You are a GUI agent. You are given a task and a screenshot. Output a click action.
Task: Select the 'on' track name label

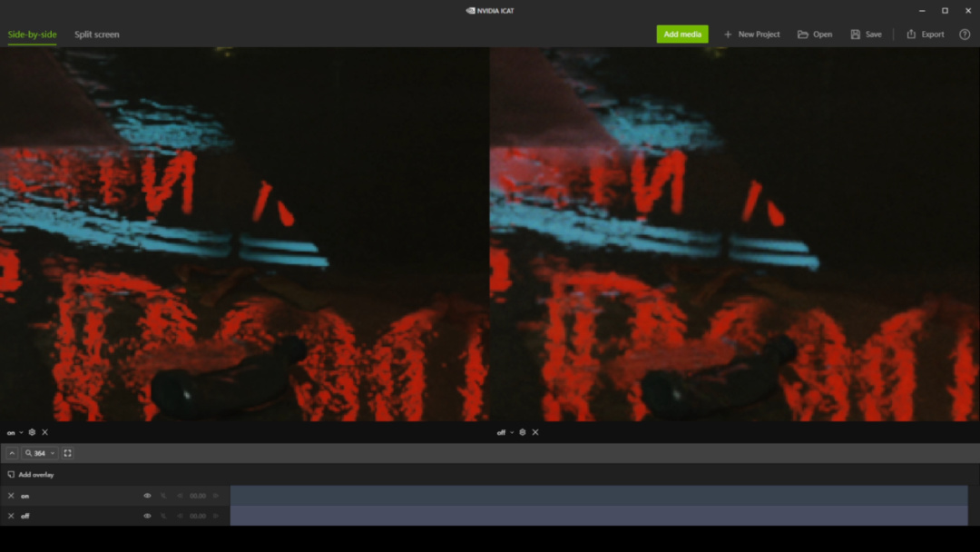(25, 496)
